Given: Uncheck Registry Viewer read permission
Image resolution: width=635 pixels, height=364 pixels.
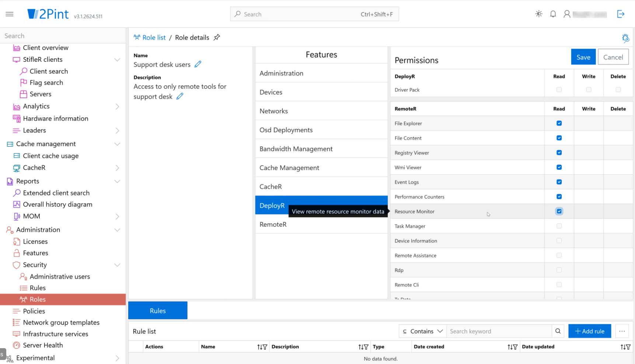Looking at the screenshot, I should 559,153.
